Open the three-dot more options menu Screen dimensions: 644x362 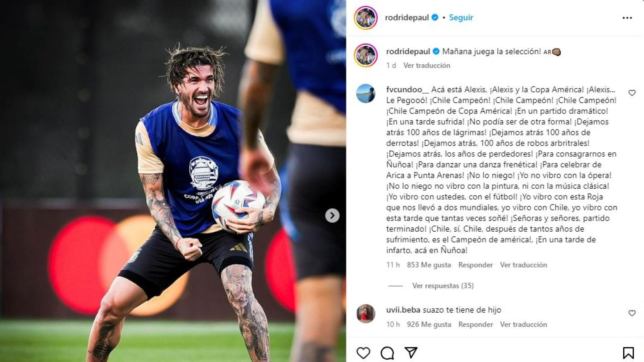(627, 18)
